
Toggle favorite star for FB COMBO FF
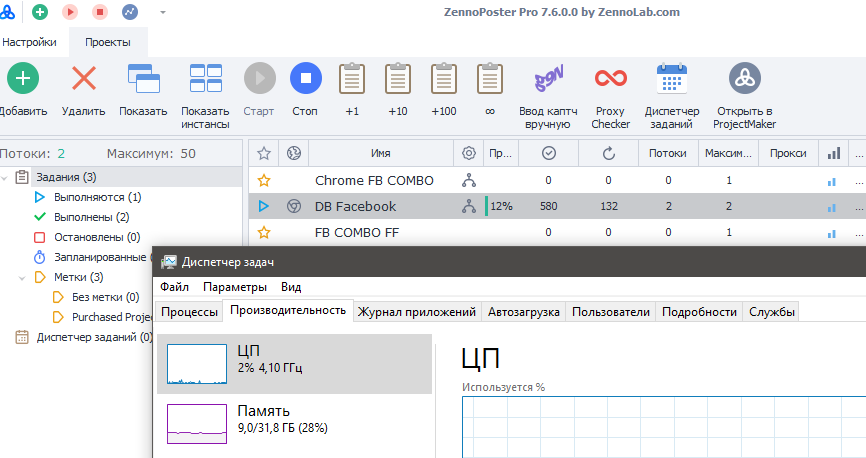pos(264,233)
